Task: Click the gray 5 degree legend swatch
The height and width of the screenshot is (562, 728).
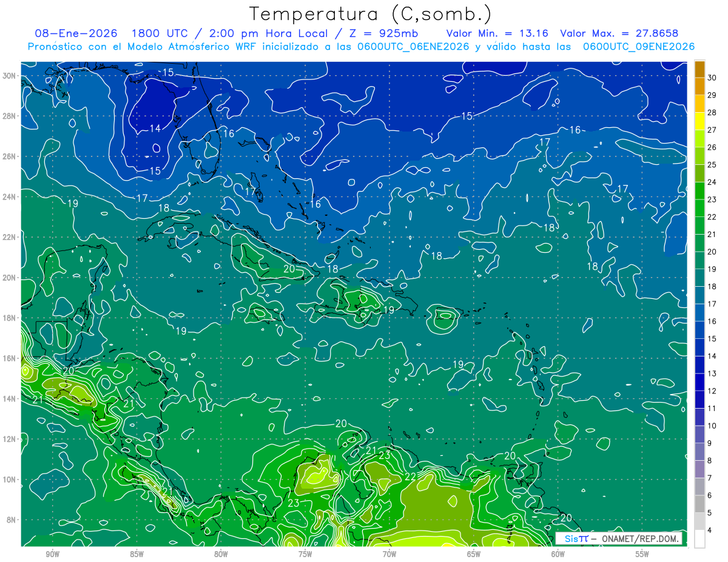Action: (x=699, y=504)
